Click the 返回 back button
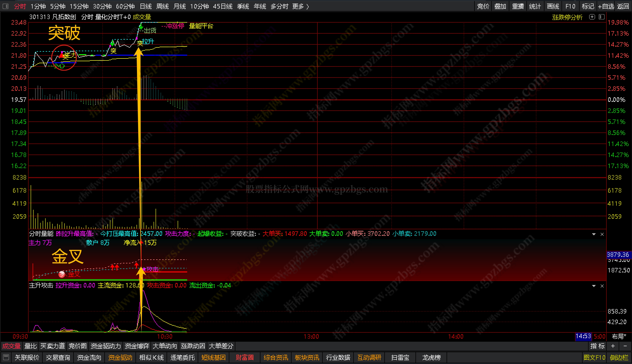The height and width of the screenshot is (364, 632). coord(623,6)
